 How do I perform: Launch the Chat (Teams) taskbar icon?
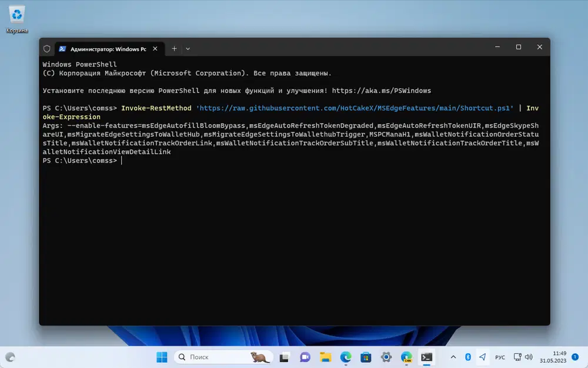click(x=305, y=357)
